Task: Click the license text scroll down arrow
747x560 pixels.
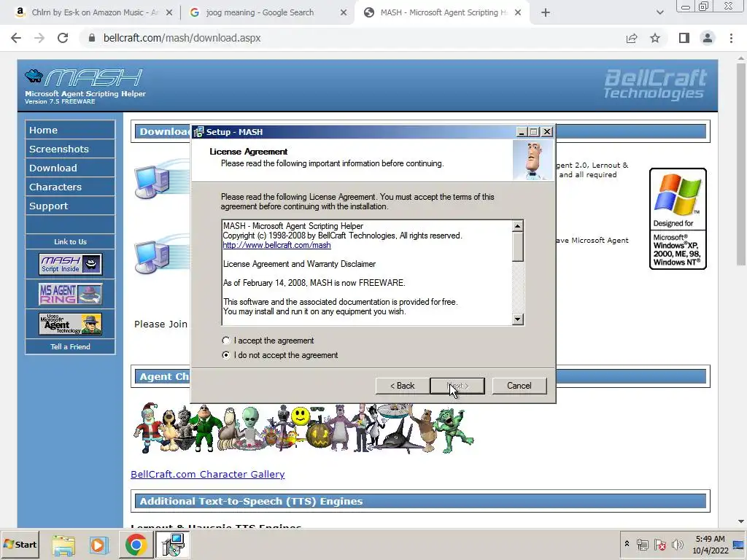Action: pyautogui.click(x=518, y=319)
